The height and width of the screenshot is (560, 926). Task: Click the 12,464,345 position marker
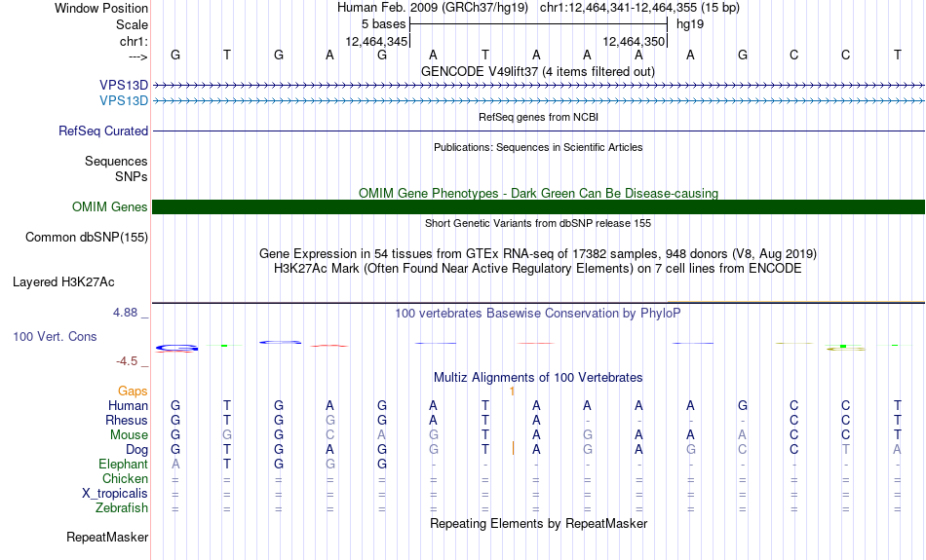(x=377, y=41)
